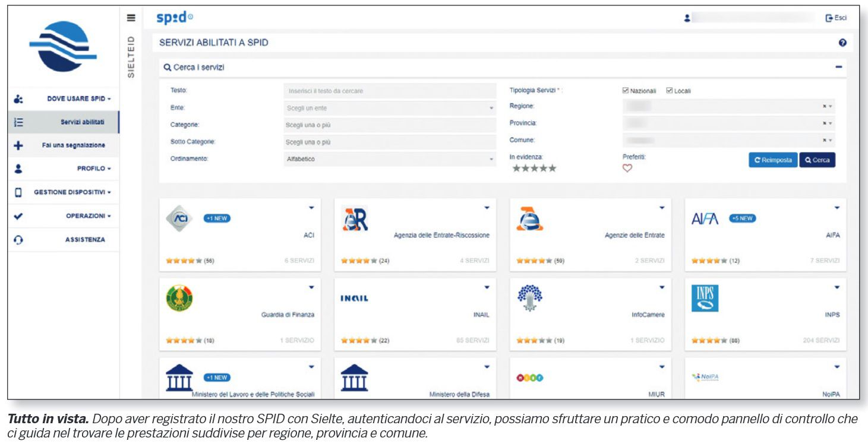This screenshot has width=868, height=444.
Task: Select Servizi abilitati in sidebar
Action: tap(64, 122)
